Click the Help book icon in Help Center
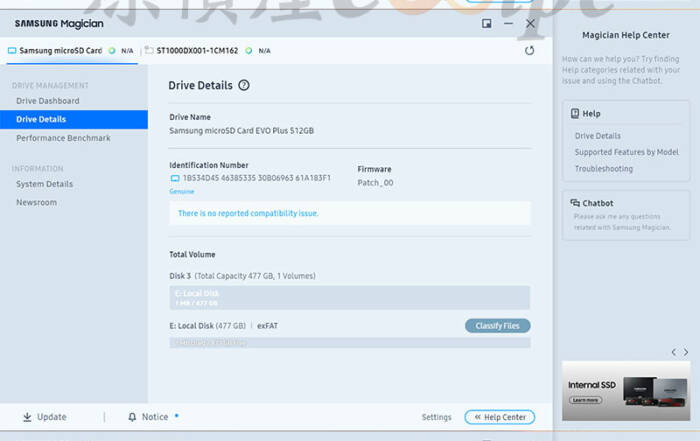 click(x=575, y=113)
